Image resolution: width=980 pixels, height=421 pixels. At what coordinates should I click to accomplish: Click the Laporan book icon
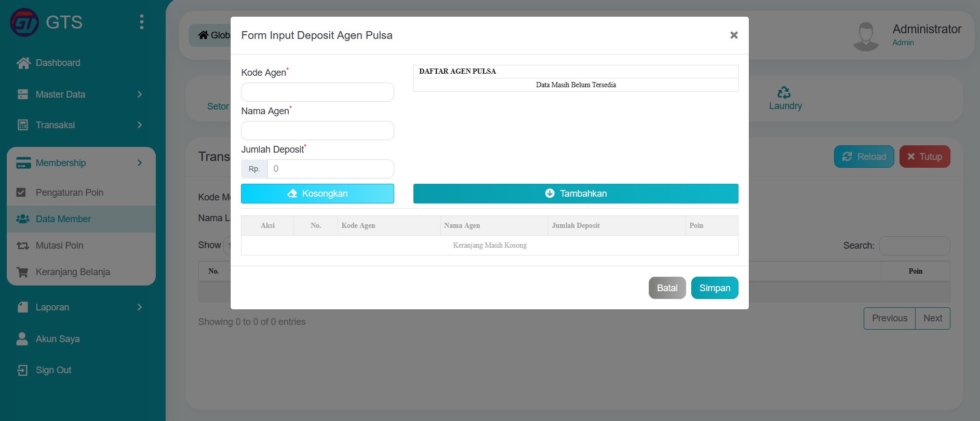coord(23,307)
